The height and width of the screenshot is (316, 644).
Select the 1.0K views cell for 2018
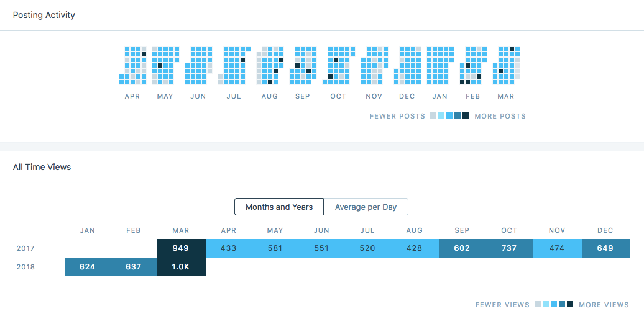(181, 267)
